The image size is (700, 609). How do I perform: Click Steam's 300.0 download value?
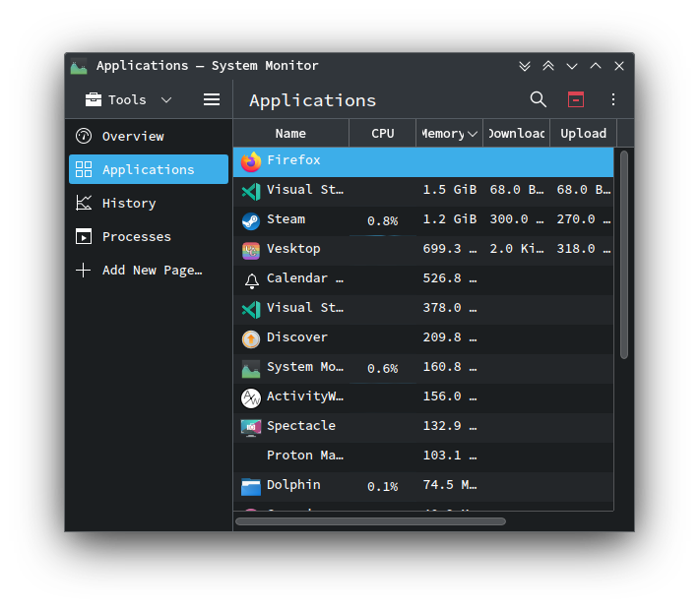click(517, 219)
